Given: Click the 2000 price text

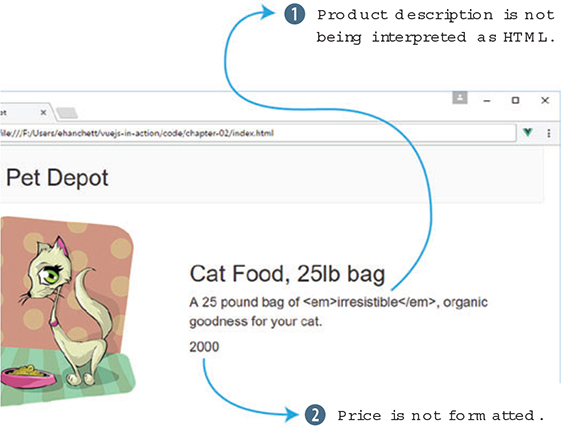Looking at the screenshot, I should [204, 347].
